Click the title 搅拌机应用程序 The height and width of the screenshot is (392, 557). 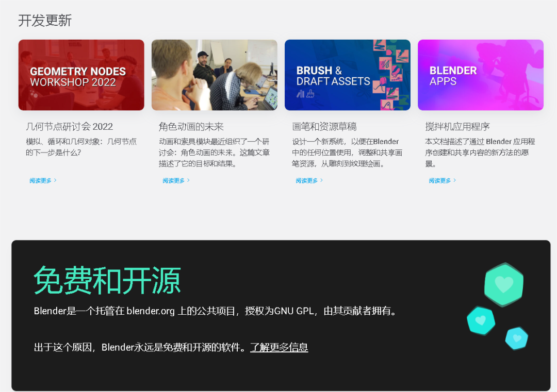click(x=457, y=127)
